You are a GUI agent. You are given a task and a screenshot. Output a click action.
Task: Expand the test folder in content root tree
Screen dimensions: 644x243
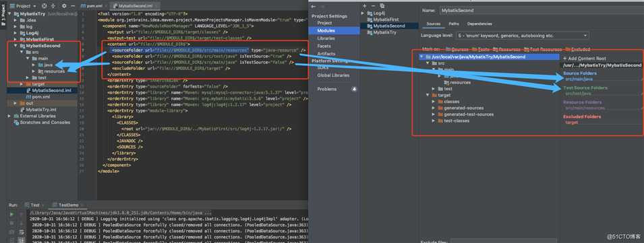pos(434,89)
